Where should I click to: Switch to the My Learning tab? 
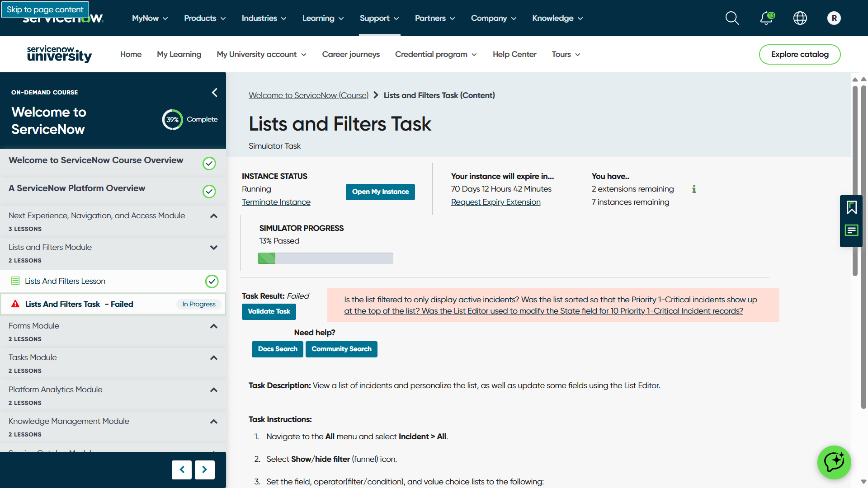(x=179, y=54)
